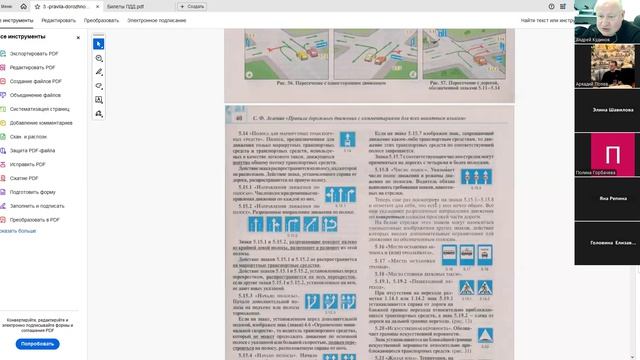
Task: Open Исправить PDF tool
Action: 27,164
